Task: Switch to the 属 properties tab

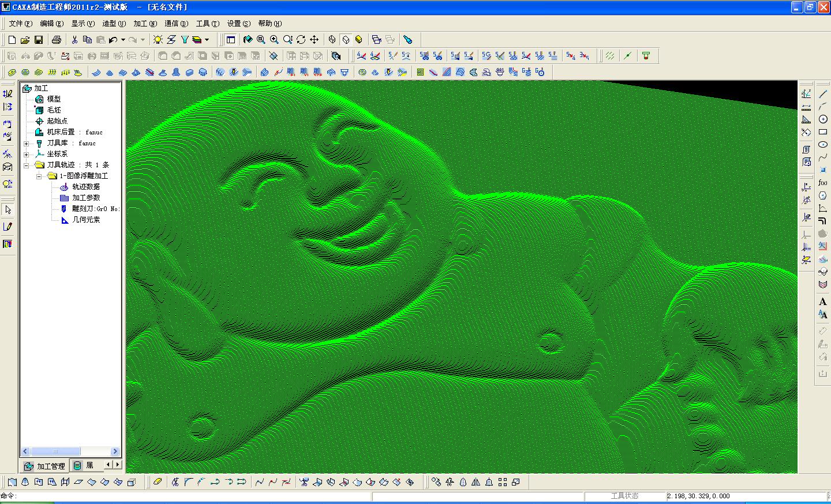Action: 84,465
